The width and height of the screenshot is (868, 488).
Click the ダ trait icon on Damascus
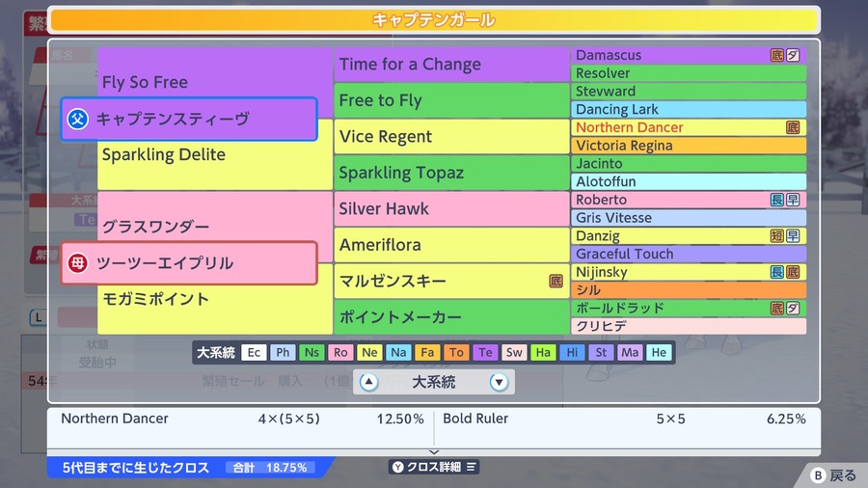coord(793,55)
